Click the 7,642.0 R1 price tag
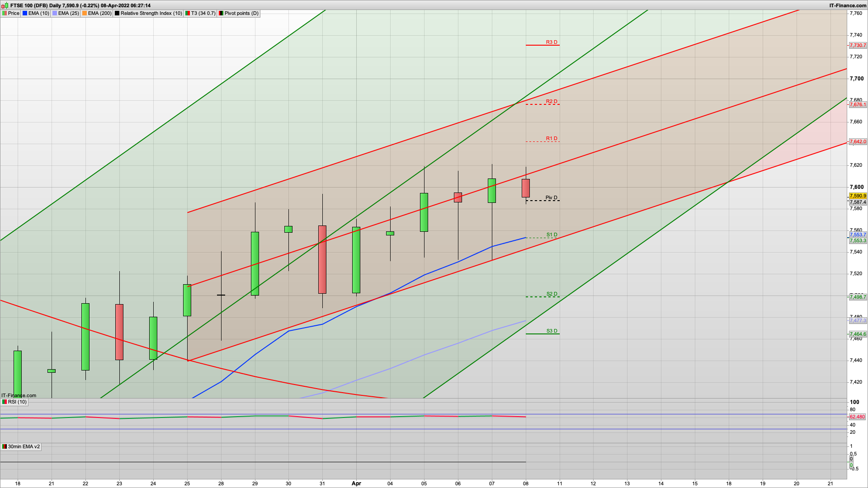868x488 pixels. tap(858, 142)
